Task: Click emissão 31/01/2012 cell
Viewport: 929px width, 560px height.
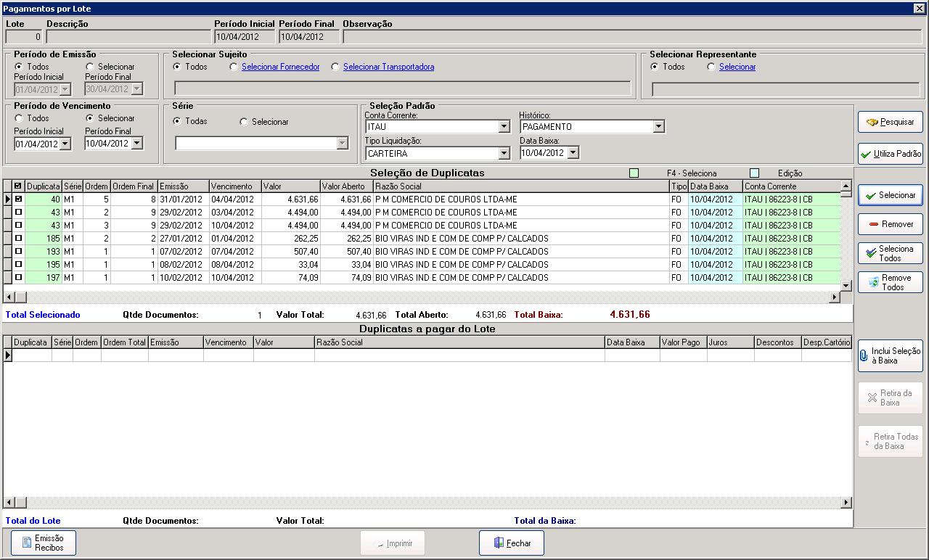Action: pyautogui.click(x=184, y=199)
